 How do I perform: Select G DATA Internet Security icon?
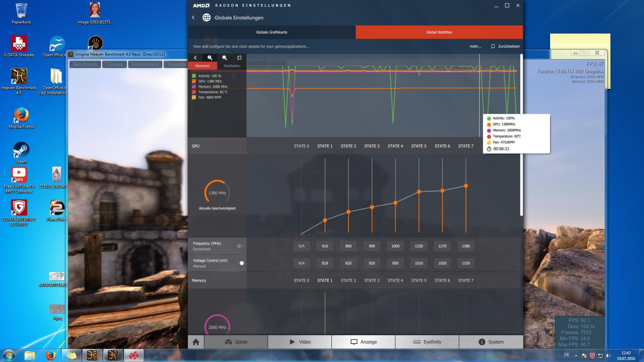tap(19, 213)
